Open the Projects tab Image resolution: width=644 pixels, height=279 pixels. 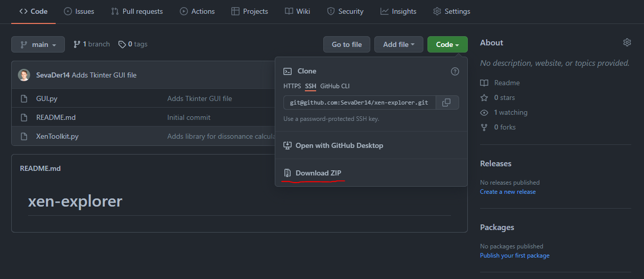pos(249,11)
